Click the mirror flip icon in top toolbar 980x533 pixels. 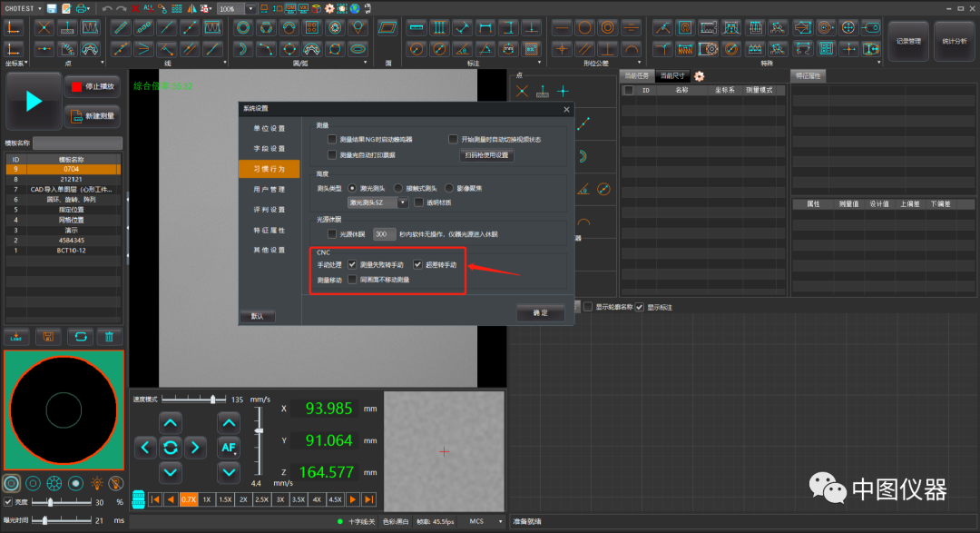pos(191,8)
